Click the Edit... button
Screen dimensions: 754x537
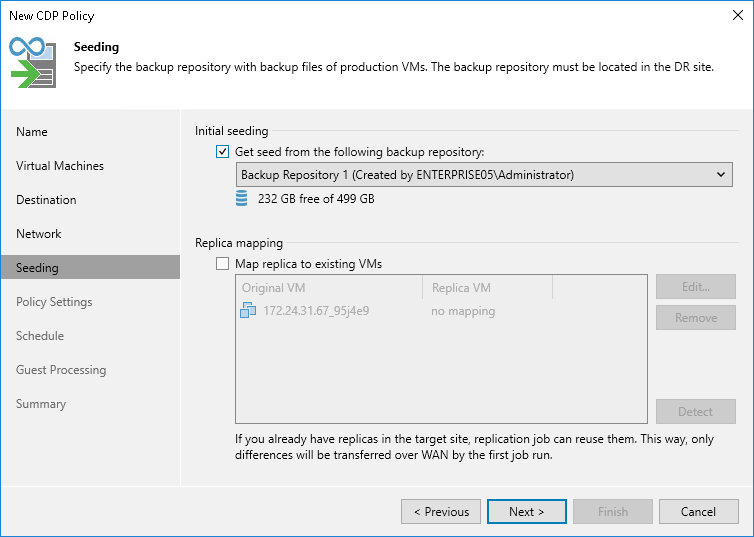coord(696,287)
